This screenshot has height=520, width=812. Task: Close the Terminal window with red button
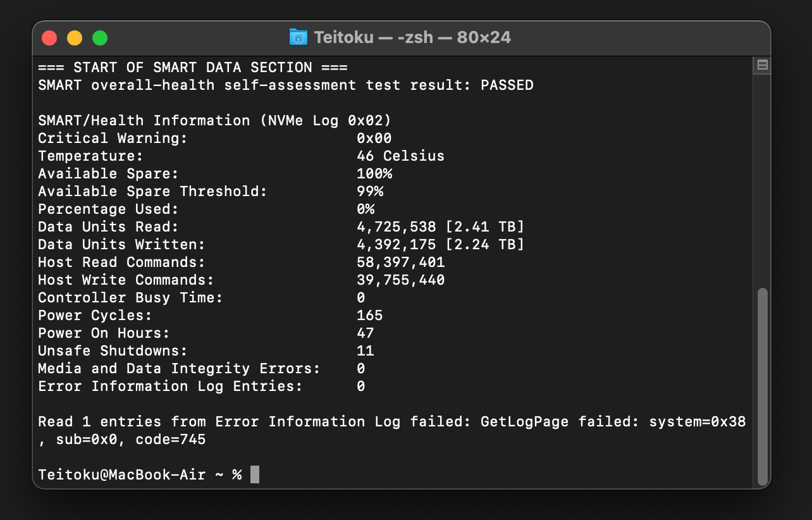click(49, 38)
